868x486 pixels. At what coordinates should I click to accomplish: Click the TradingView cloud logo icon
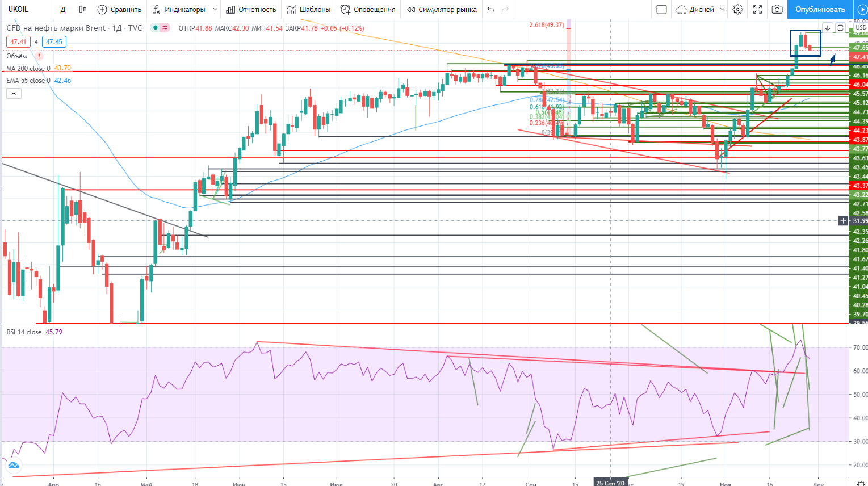[14, 466]
